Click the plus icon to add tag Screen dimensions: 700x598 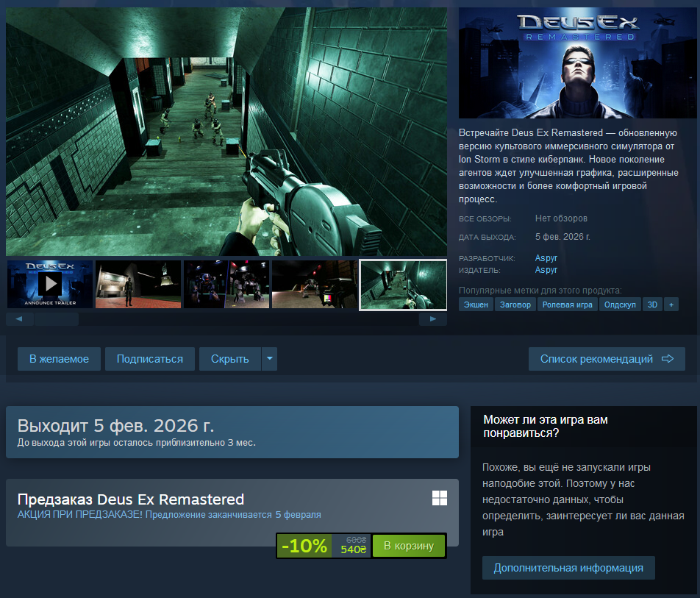coord(671,305)
